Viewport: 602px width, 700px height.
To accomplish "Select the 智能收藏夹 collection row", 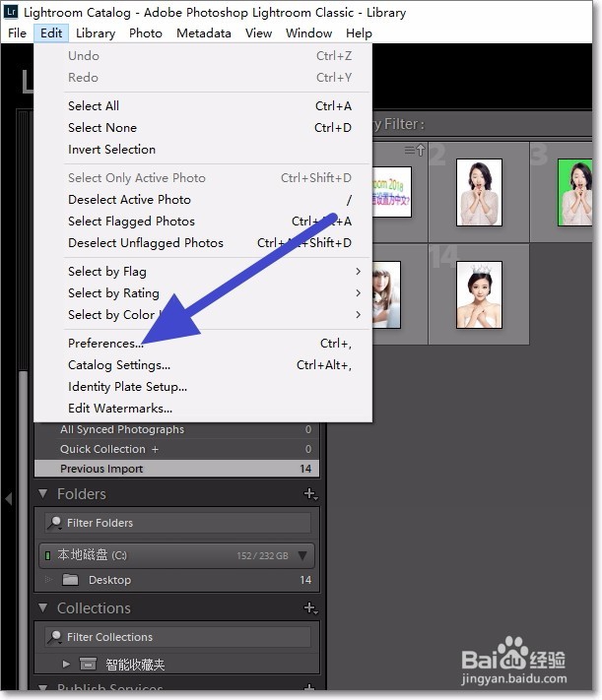I will (178, 665).
